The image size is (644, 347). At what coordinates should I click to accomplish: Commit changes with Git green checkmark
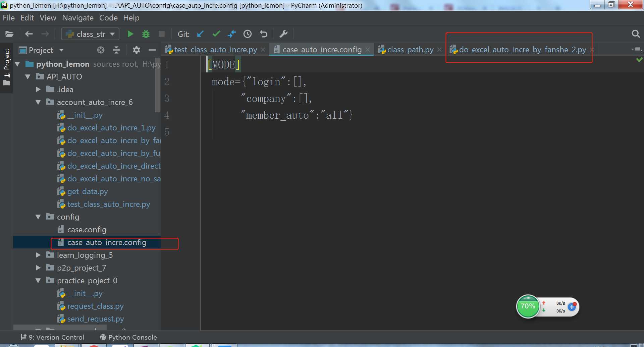[x=216, y=34]
